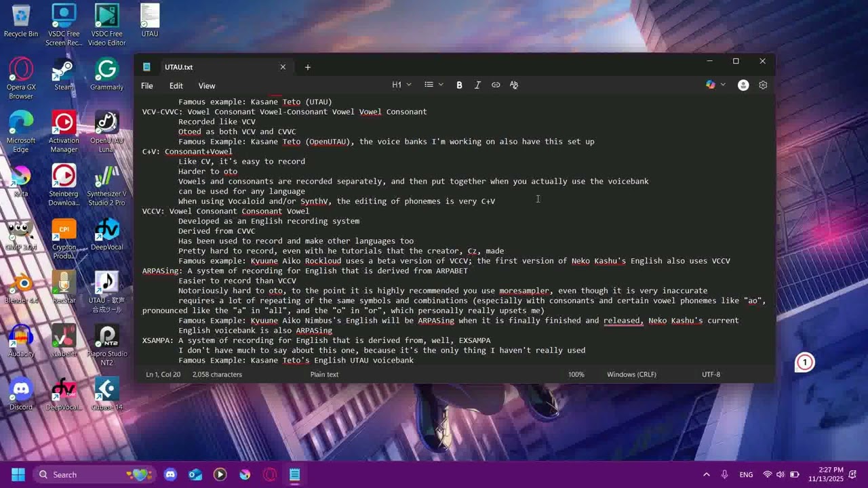Image resolution: width=868 pixels, height=488 pixels.
Task: Open the Edit menu
Action: tap(176, 85)
